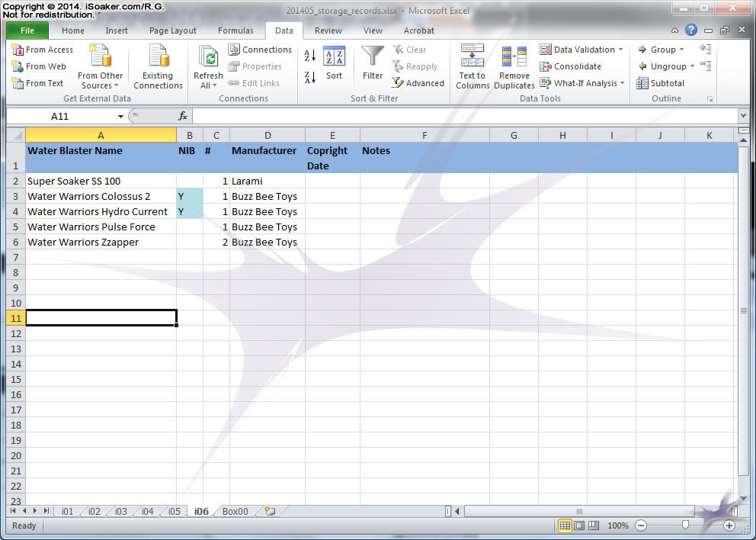The width and height of the screenshot is (756, 540).
Task: Click the zoom slider handle
Action: [x=685, y=526]
